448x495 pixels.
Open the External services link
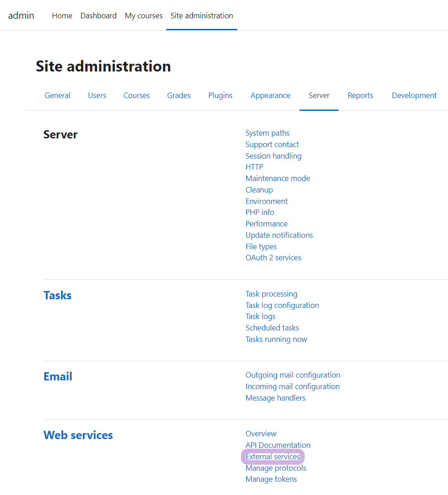click(273, 456)
